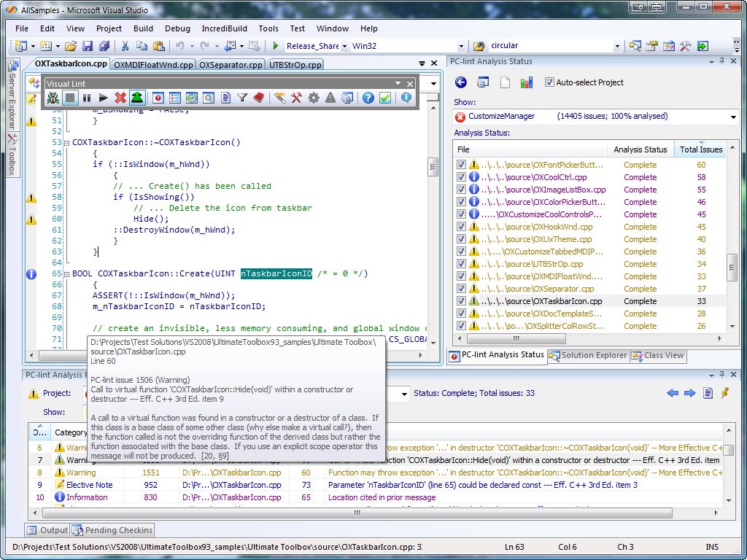Open the grey gear icon in Visual Lint toolbar
Screen dimensions: 747x560
pos(314,98)
